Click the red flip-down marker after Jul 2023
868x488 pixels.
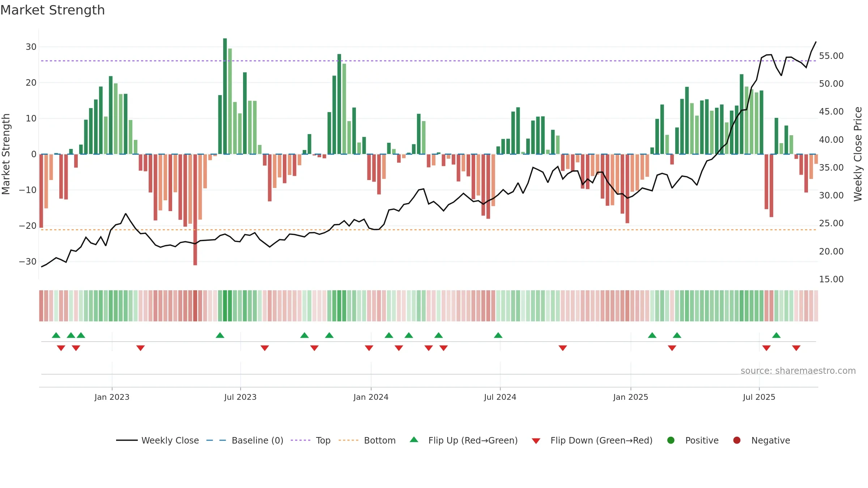point(265,348)
